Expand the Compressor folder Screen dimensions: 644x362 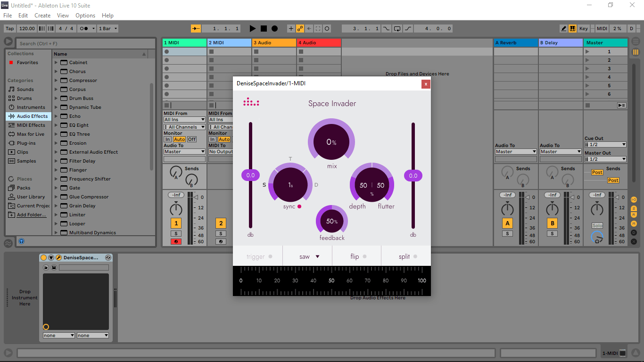click(56, 81)
